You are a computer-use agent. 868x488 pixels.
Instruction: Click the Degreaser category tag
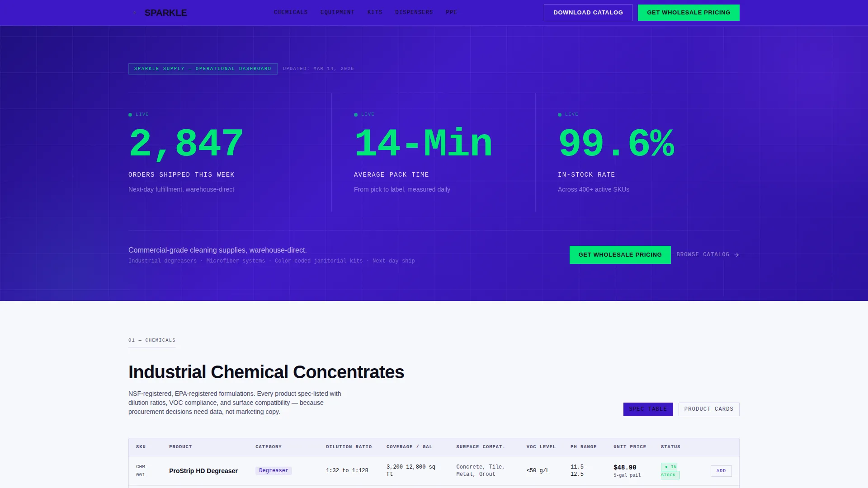pos(274,471)
